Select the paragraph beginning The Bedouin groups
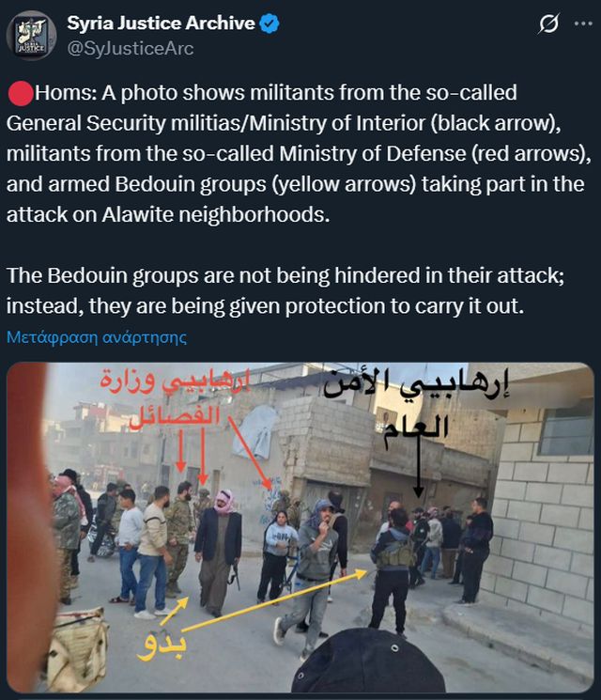This screenshot has width=601, height=700. tap(285, 290)
